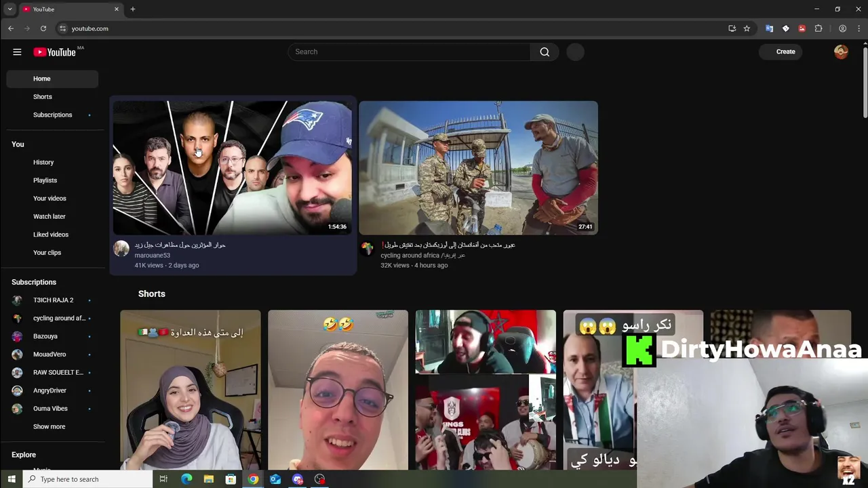Image resolution: width=868 pixels, height=488 pixels.
Task: Click the page vertical scrollbar thumb
Action: click(x=865, y=81)
